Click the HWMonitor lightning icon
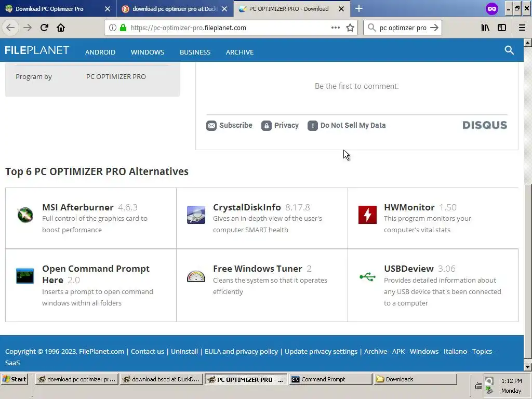Image resolution: width=532 pixels, height=399 pixels. (367, 215)
